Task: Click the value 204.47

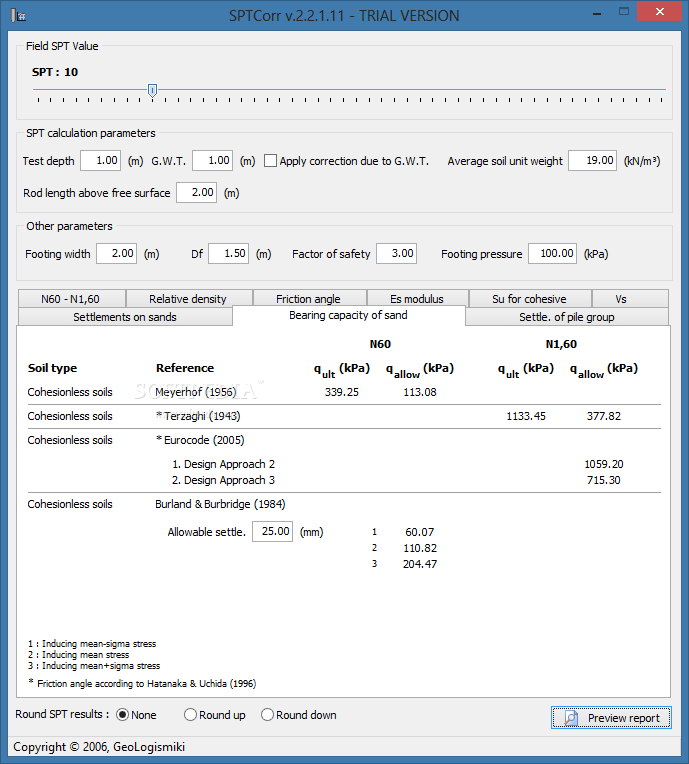Action: 420,564
